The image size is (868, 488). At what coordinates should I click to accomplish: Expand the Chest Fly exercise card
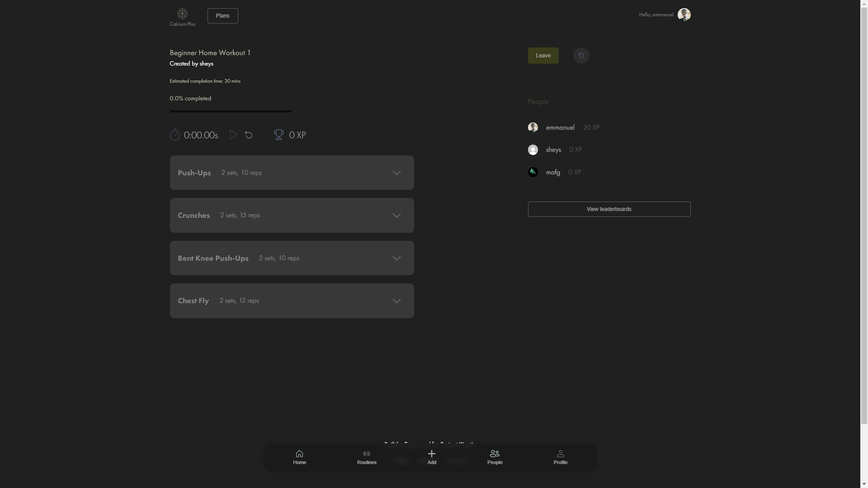(x=396, y=301)
